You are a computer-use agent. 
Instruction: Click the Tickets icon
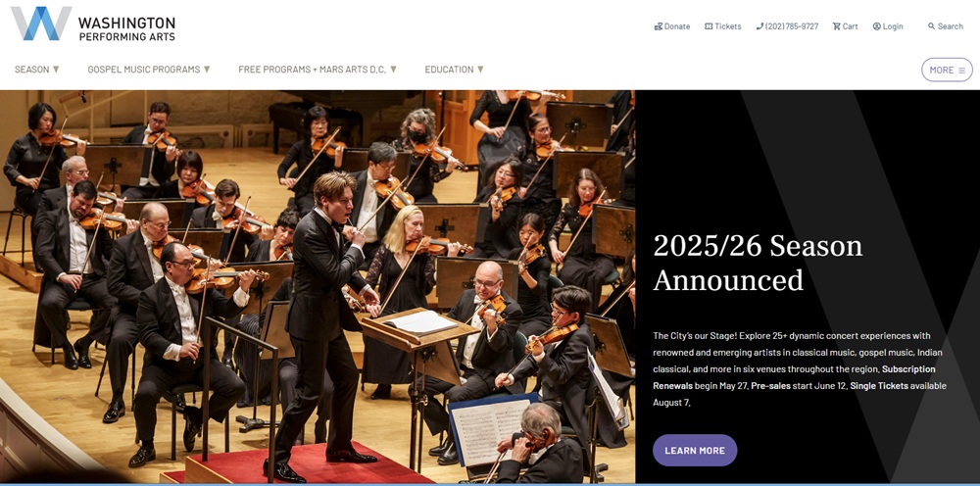pyautogui.click(x=709, y=26)
